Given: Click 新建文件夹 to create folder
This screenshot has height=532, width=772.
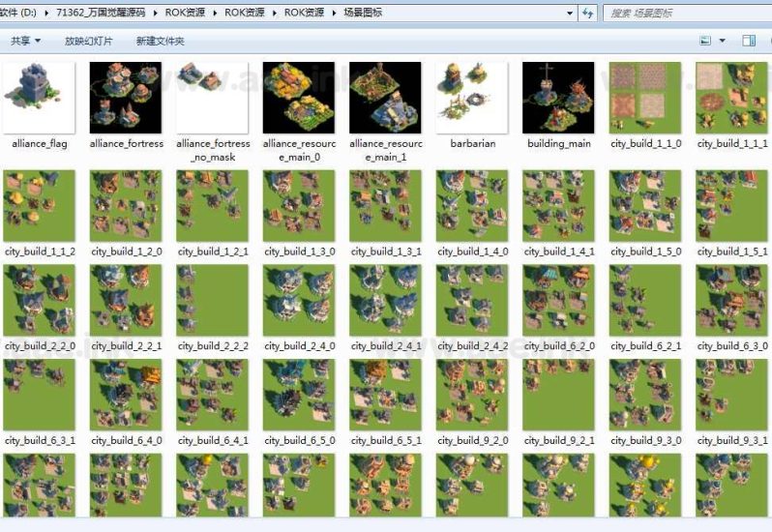Looking at the screenshot, I should coord(160,42).
